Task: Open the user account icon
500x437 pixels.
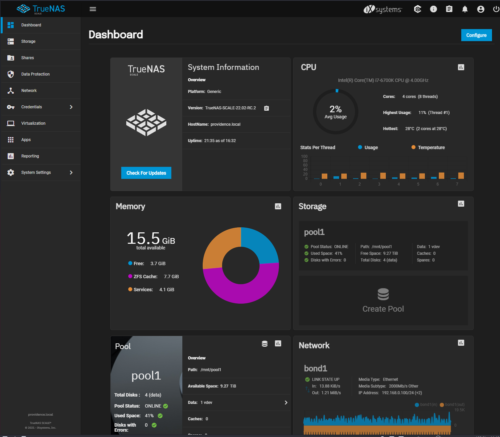Action: click(480, 9)
